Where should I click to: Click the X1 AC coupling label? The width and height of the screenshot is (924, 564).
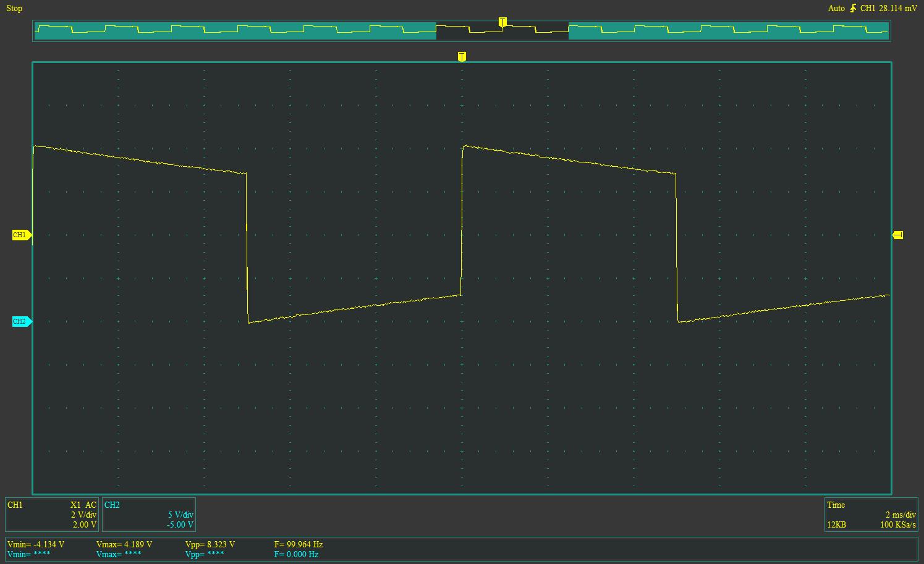click(83, 505)
